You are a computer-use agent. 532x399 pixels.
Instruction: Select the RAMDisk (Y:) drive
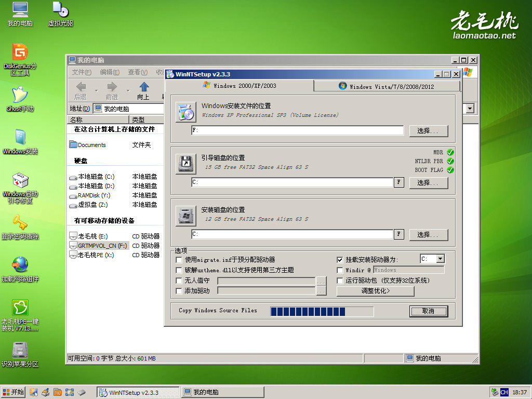[x=90, y=195]
